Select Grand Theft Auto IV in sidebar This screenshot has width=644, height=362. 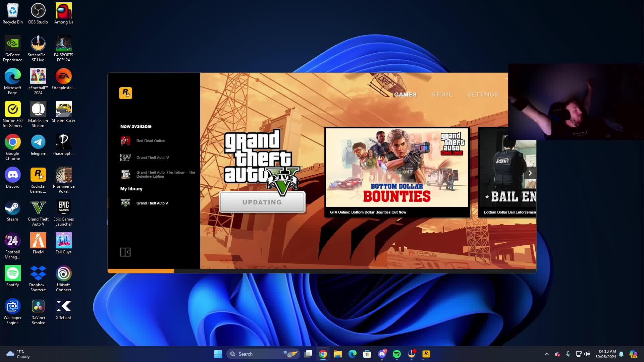[x=153, y=158]
